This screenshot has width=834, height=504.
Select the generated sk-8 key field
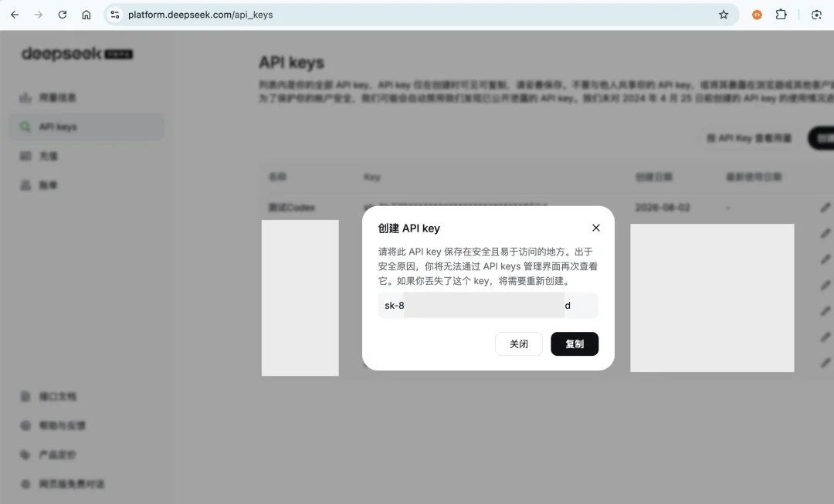[488, 305]
